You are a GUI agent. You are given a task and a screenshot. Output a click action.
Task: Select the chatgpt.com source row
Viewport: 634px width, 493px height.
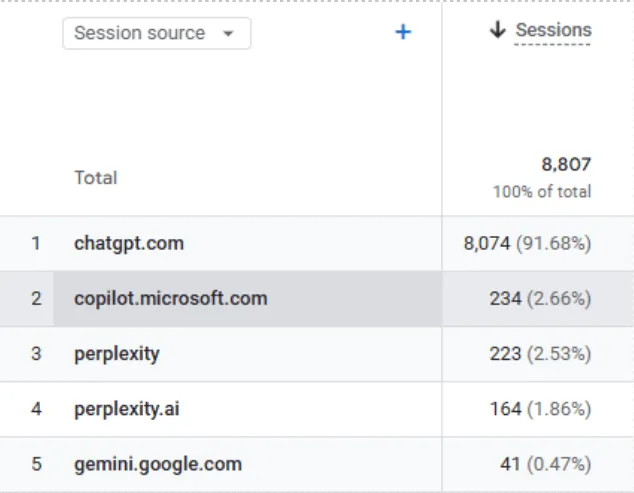(129, 243)
